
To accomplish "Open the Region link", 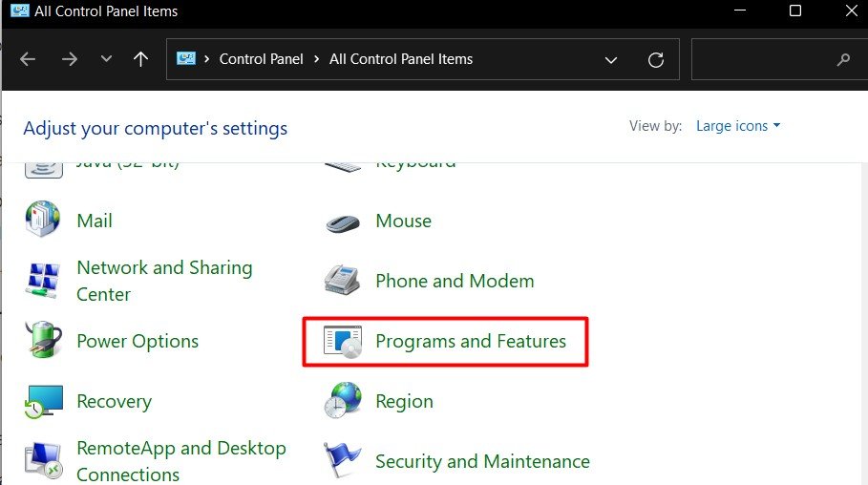I will click(405, 401).
